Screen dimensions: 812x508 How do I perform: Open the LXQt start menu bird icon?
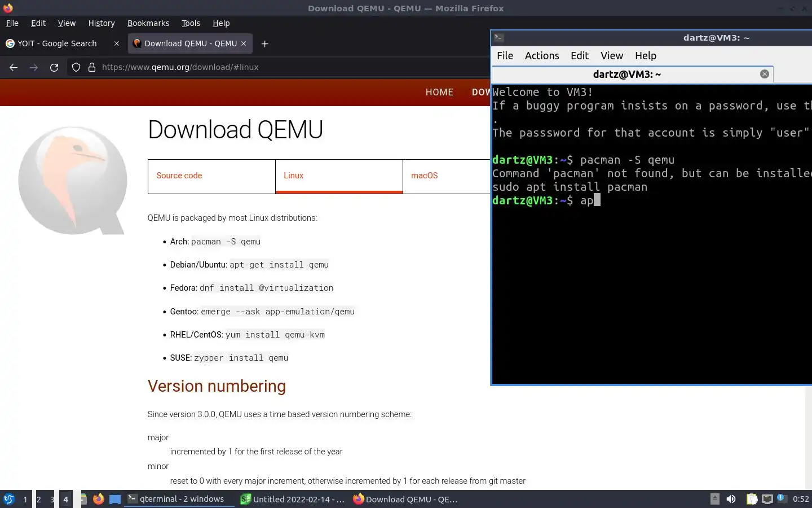[x=8, y=499]
